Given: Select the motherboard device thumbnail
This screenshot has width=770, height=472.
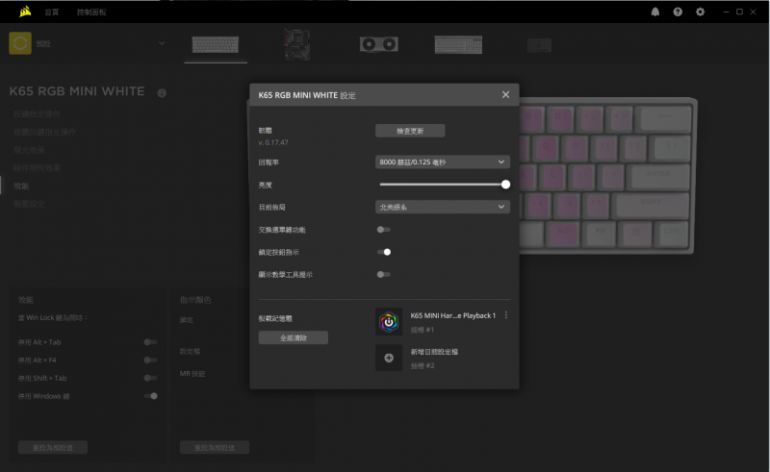Looking at the screenshot, I should click(x=297, y=45).
